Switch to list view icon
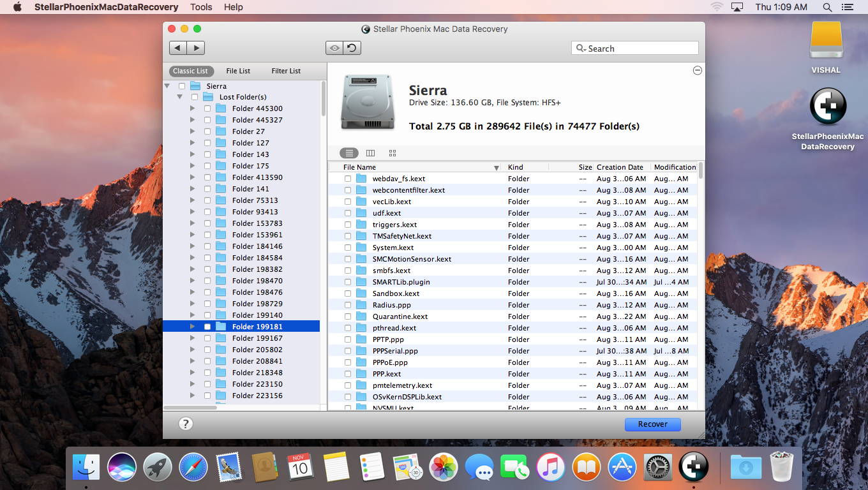This screenshot has width=868, height=490. (x=348, y=153)
